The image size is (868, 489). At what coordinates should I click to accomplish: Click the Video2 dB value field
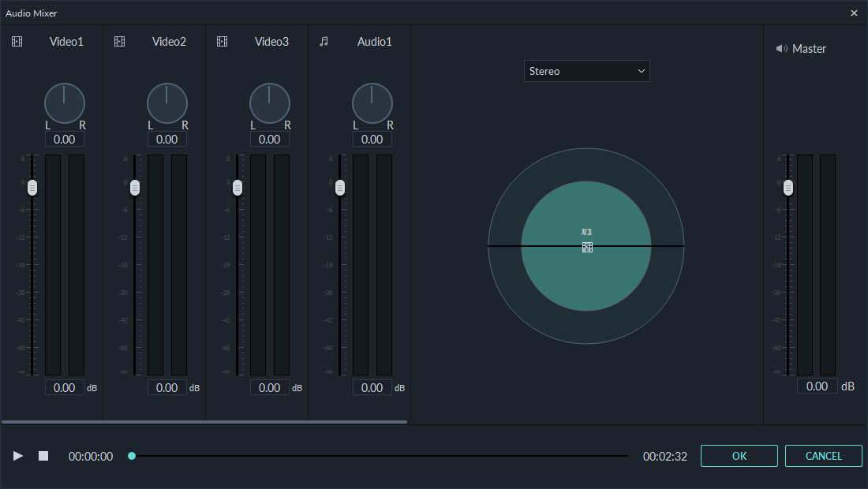[167, 388]
